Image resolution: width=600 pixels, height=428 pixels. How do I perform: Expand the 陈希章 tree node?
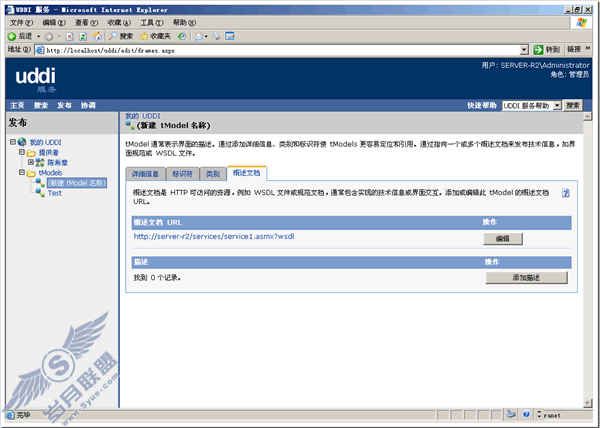(x=31, y=162)
